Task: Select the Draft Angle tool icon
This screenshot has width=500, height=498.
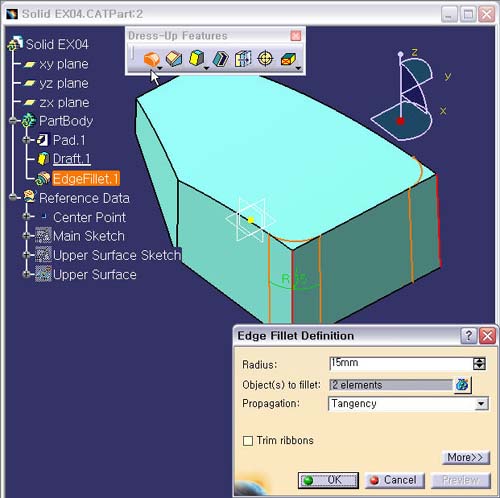Action: (x=197, y=58)
